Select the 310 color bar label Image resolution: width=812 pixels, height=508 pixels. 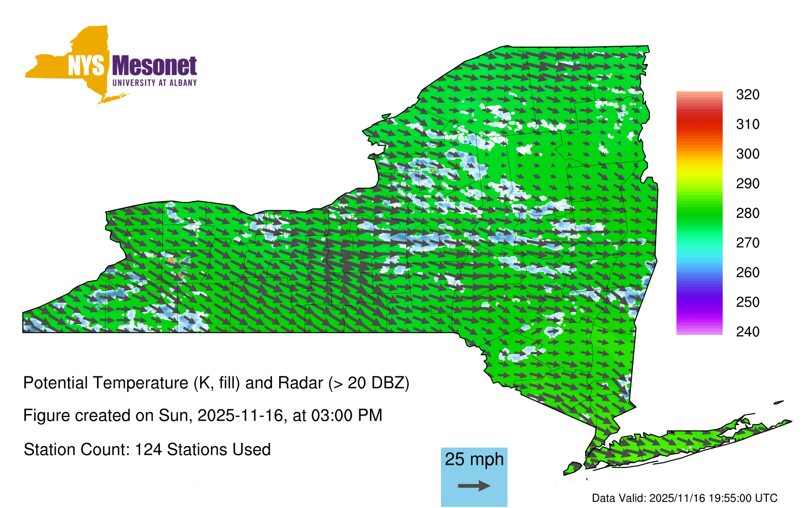(748, 124)
